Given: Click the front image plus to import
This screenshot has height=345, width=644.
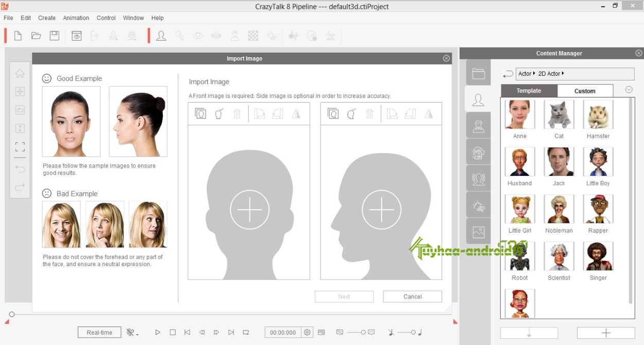Looking at the screenshot, I should pos(249,209).
